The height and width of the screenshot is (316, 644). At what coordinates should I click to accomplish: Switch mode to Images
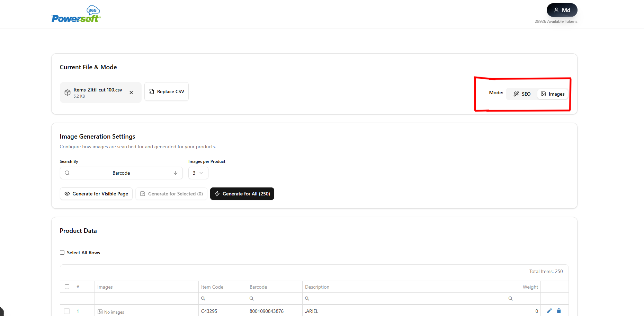pos(553,94)
